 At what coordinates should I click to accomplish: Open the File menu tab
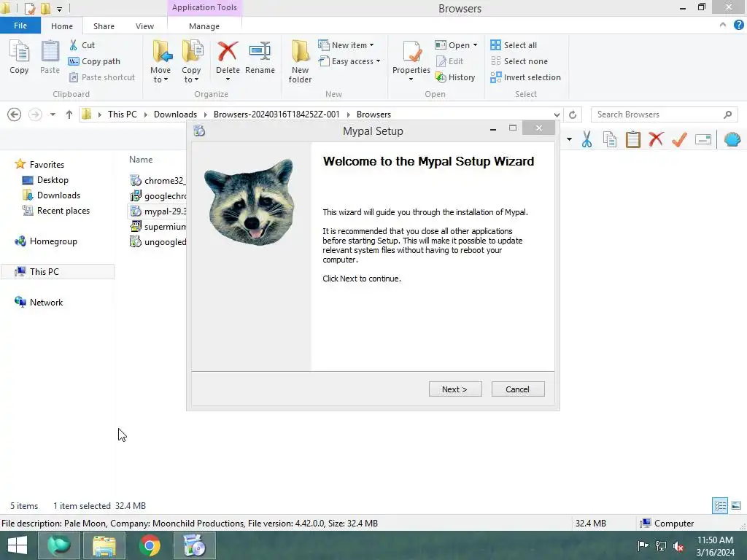tap(20, 26)
